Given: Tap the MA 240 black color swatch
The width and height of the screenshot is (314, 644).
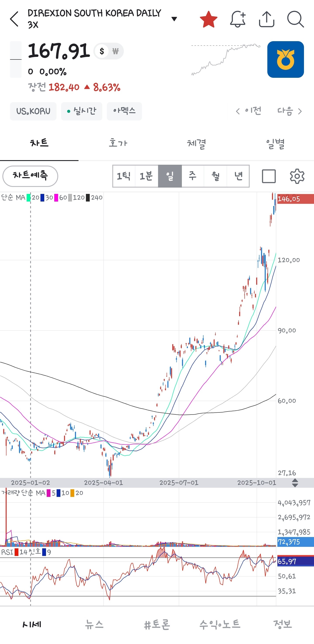Looking at the screenshot, I should 88,198.
